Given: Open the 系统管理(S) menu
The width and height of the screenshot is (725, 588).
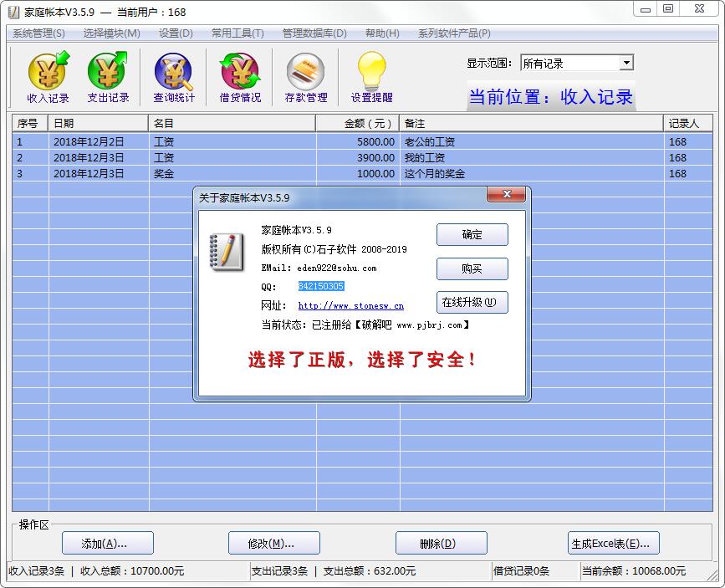Looking at the screenshot, I should point(38,33).
